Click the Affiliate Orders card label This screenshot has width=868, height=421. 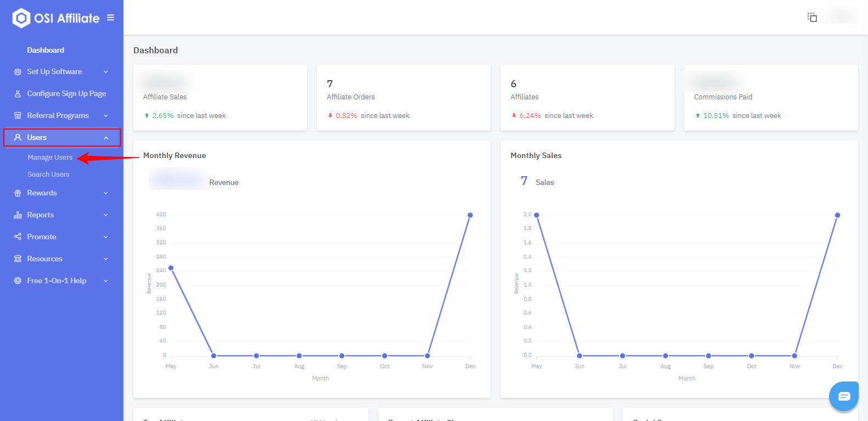pos(351,97)
